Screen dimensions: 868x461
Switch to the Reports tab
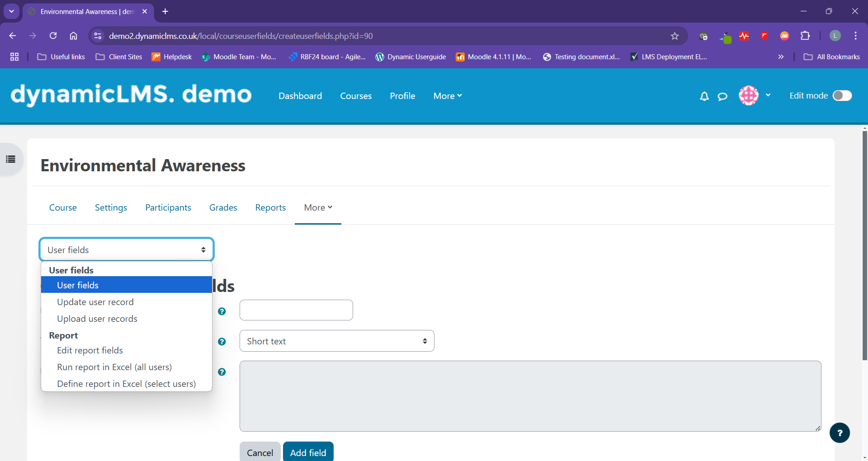(x=270, y=207)
